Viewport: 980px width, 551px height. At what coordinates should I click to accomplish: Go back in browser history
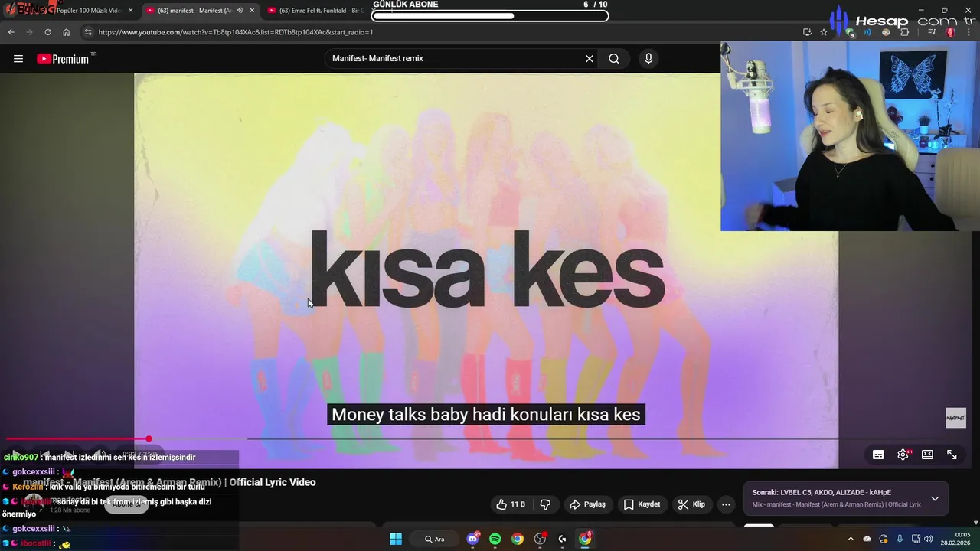11,32
